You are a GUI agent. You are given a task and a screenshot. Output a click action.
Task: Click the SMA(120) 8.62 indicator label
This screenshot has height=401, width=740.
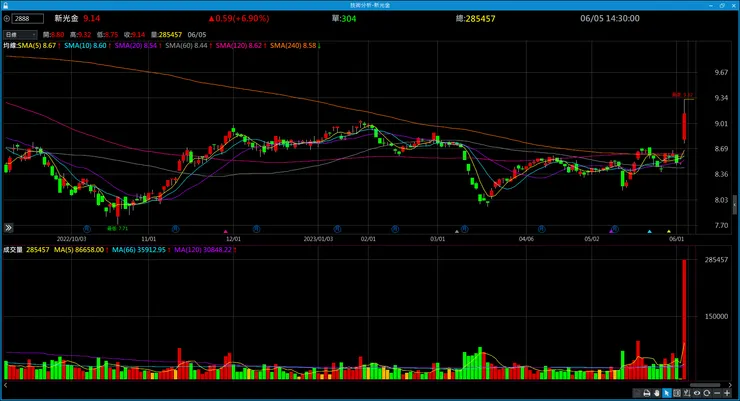point(239,46)
